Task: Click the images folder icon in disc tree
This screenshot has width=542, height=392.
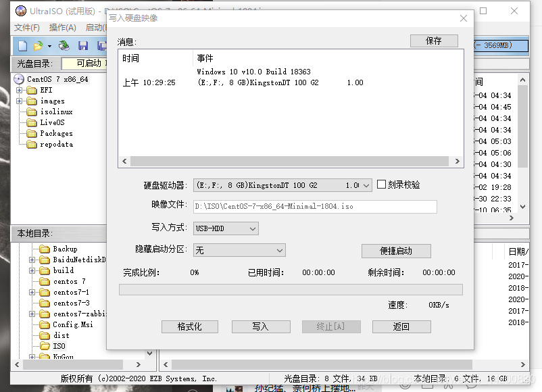Action: click(32, 101)
